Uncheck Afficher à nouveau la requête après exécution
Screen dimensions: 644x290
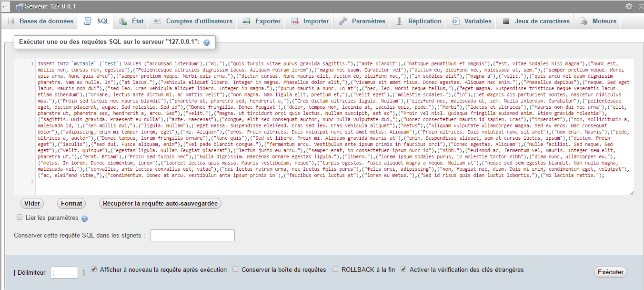(x=94, y=269)
